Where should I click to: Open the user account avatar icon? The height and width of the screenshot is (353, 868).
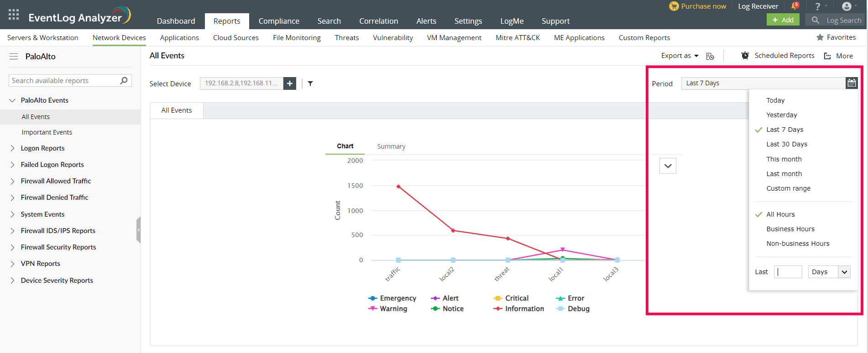click(x=847, y=6)
